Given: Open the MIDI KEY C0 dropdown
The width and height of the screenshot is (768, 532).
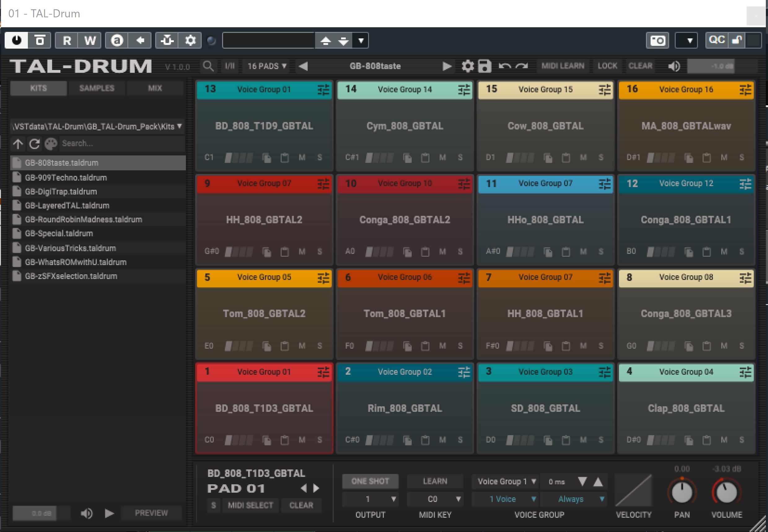Looking at the screenshot, I should click(435, 499).
